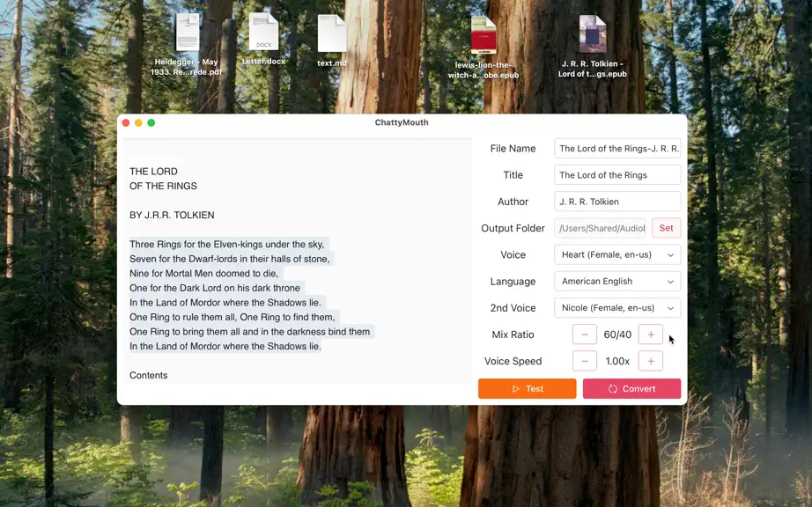This screenshot has height=507, width=812.
Task: Increase the Mix Ratio with the plus button
Action: (651, 334)
